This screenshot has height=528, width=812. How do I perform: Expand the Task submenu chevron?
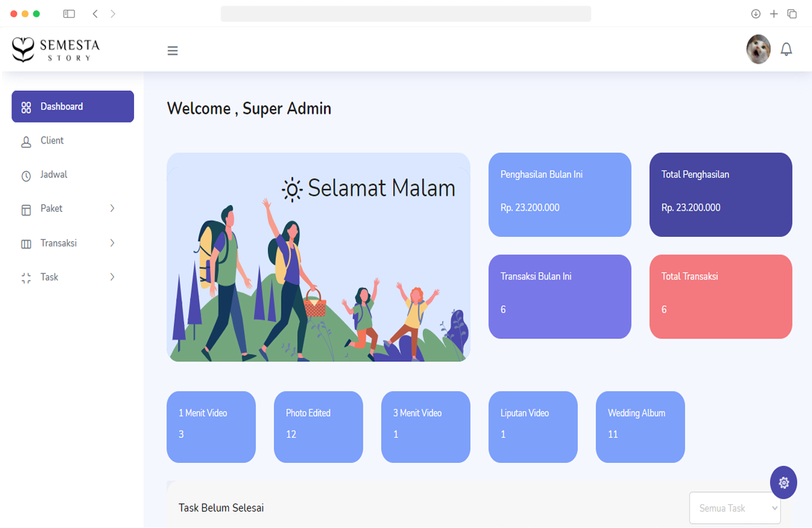pos(112,277)
